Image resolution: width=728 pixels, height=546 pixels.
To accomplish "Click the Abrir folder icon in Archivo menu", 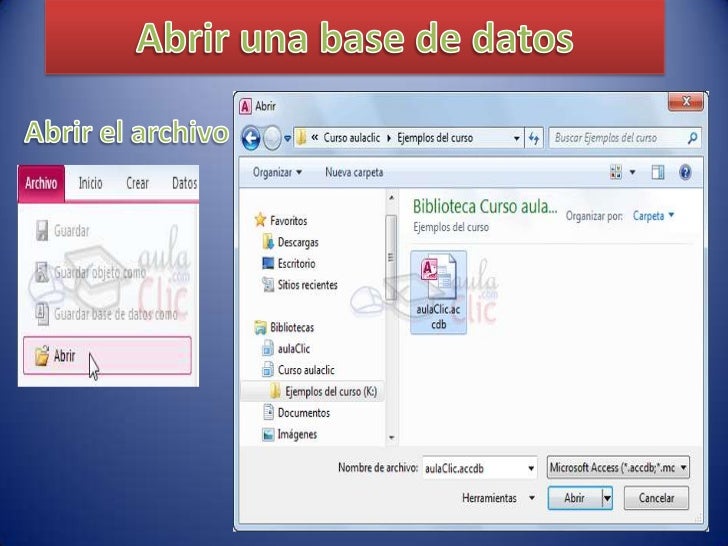I will pos(41,356).
